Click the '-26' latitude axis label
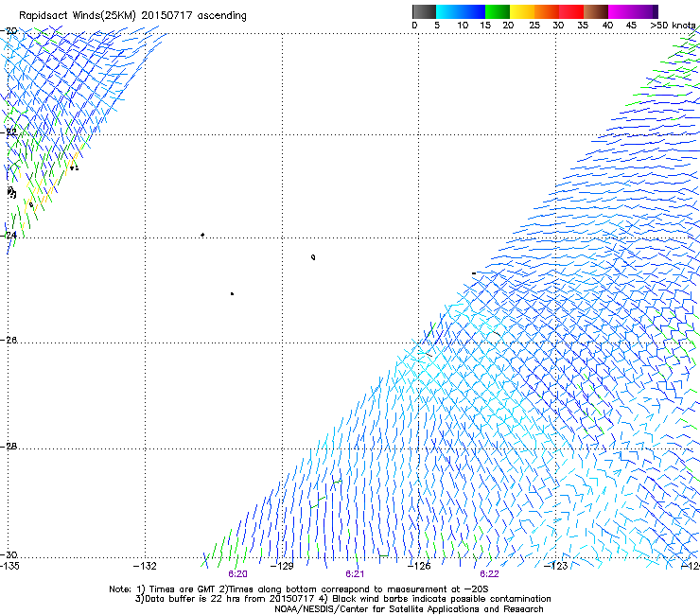The width and height of the screenshot is (700, 615). pos(9,341)
